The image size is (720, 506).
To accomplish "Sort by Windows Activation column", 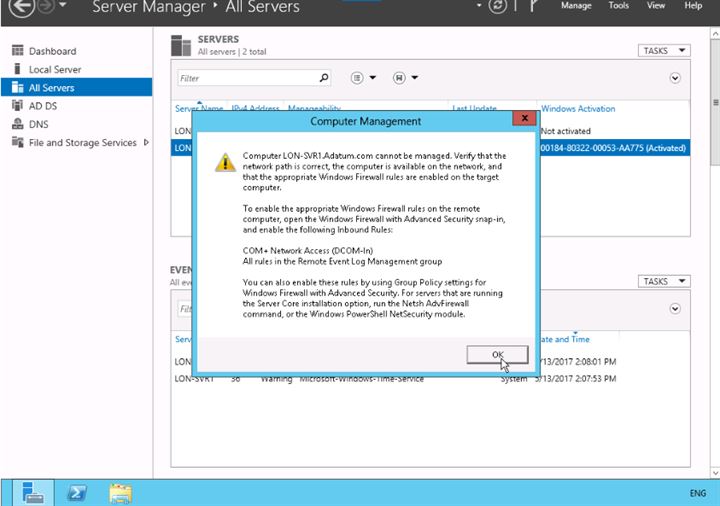I will pos(578,109).
